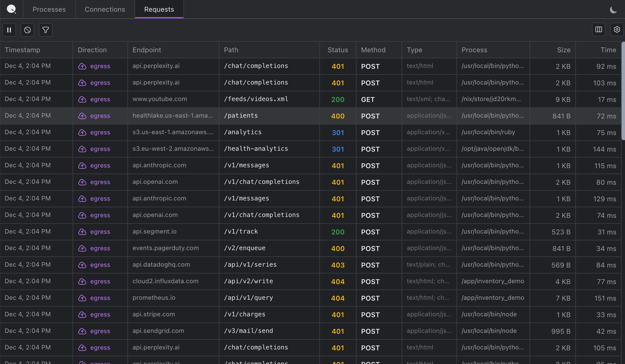Click egress icon on www.youtube.com row

tap(82, 99)
